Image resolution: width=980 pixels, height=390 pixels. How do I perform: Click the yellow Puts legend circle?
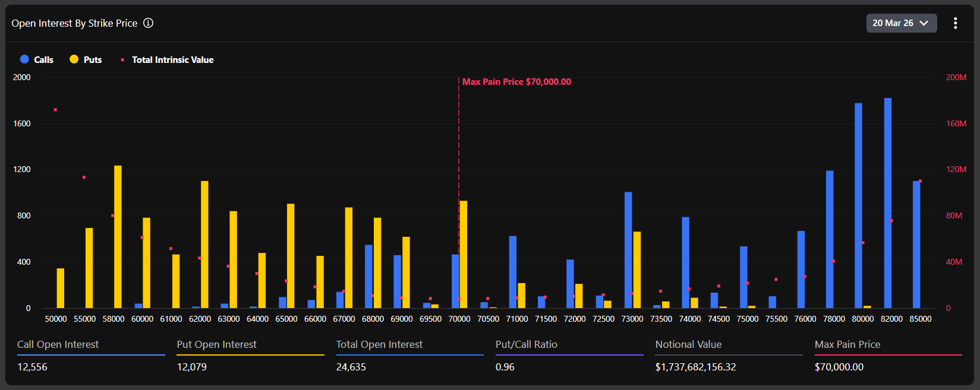(x=74, y=59)
